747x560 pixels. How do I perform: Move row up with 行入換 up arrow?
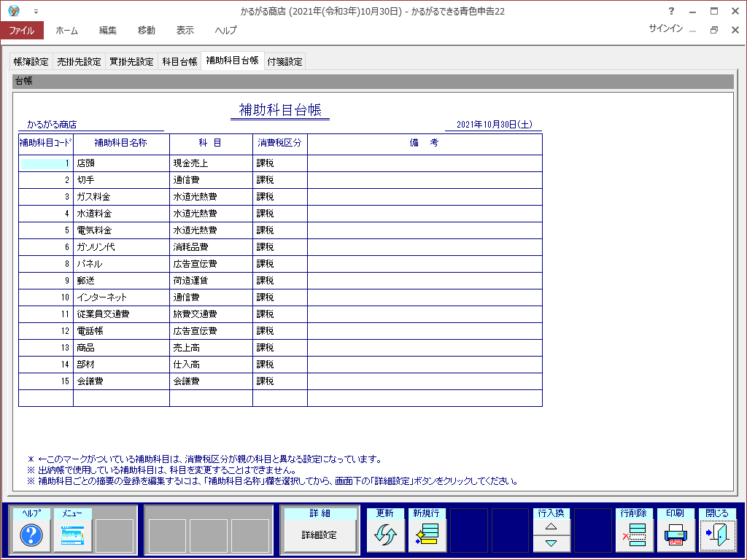click(x=551, y=526)
